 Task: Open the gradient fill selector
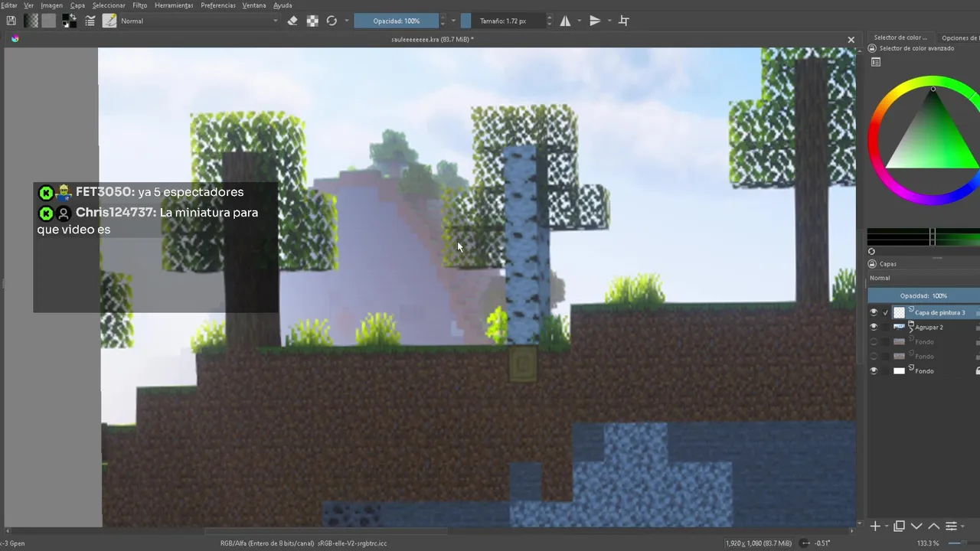click(31, 21)
